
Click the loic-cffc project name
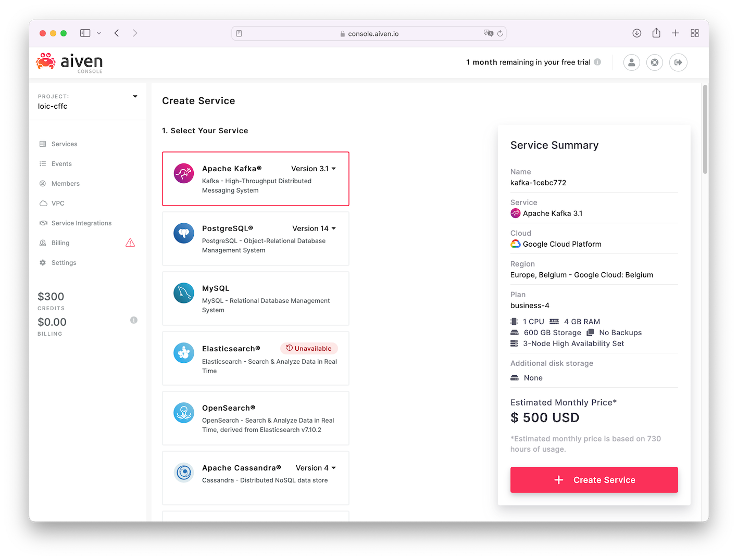pos(53,106)
